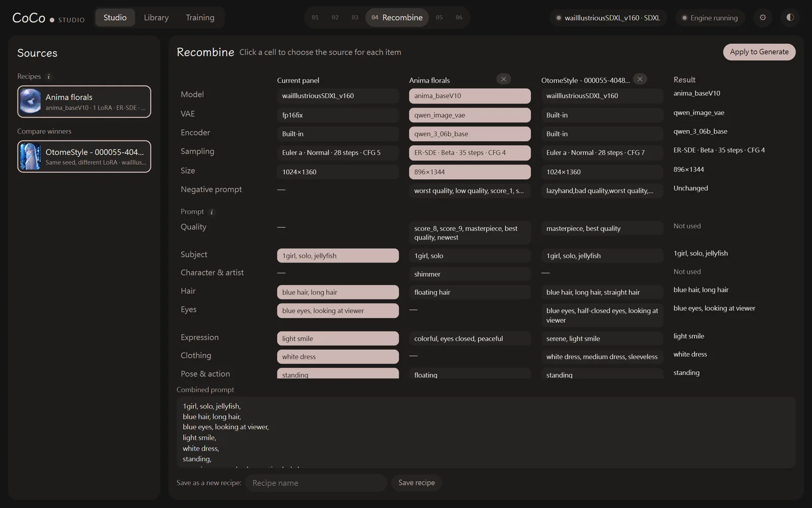Open the Training tab

(x=200, y=18)
